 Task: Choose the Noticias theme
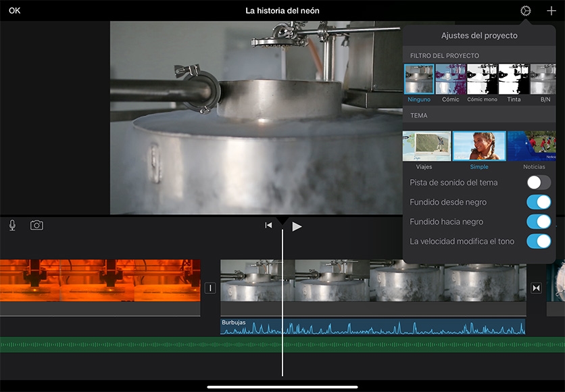coord(531,146)
